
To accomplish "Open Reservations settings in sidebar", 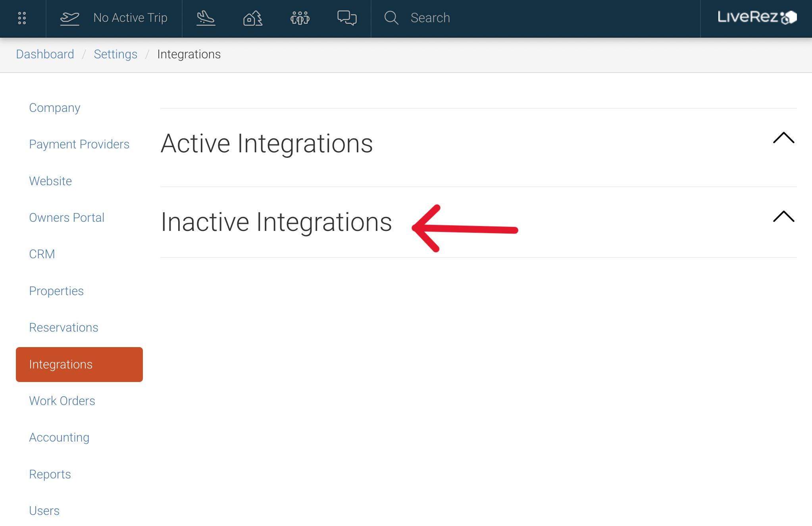I will (63, 327).
